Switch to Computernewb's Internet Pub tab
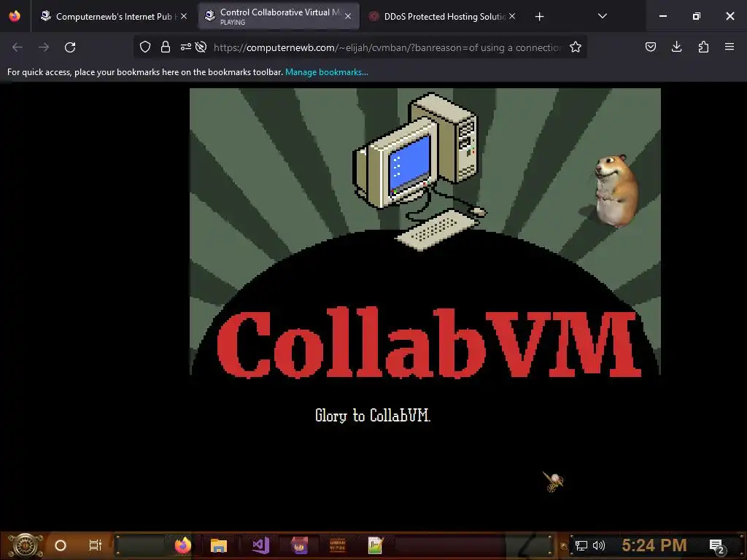The height and width of the screenshot is (560, 747). (113, 16)
